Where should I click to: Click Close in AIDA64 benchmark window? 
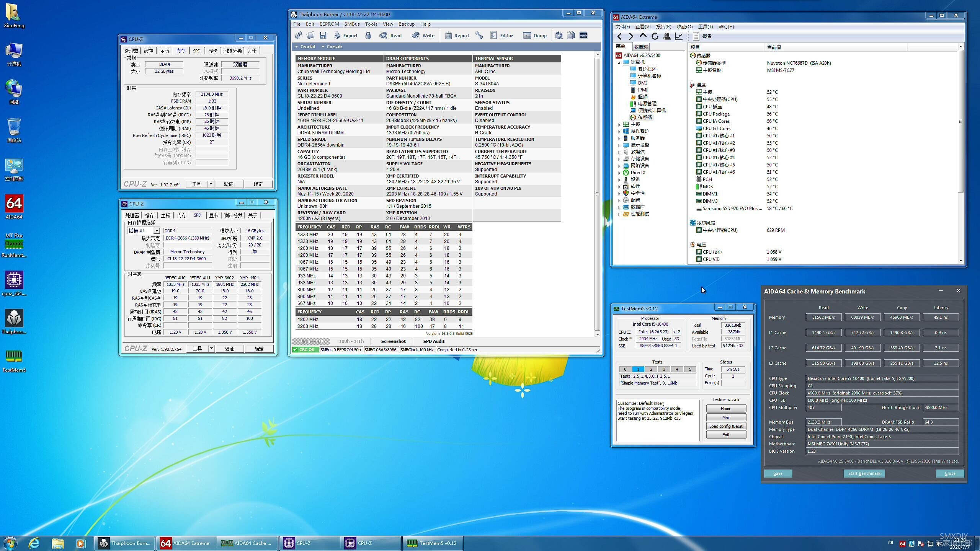[950, 473]
